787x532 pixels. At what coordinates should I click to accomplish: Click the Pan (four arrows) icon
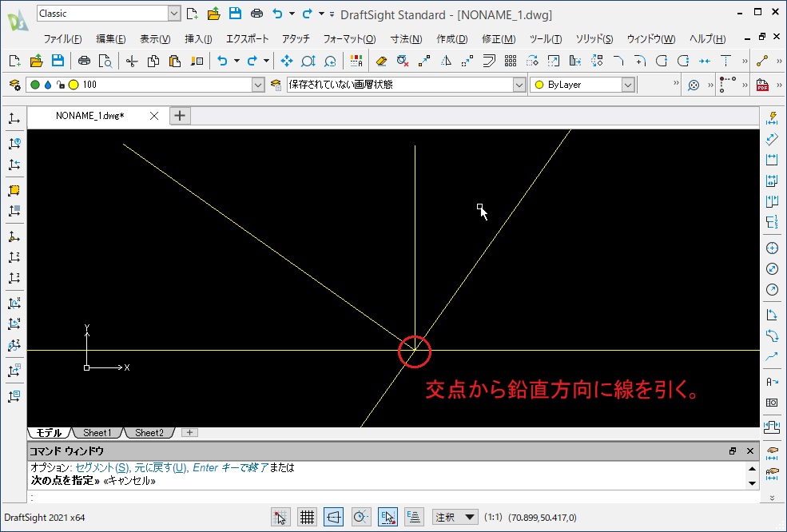(287, 62)
